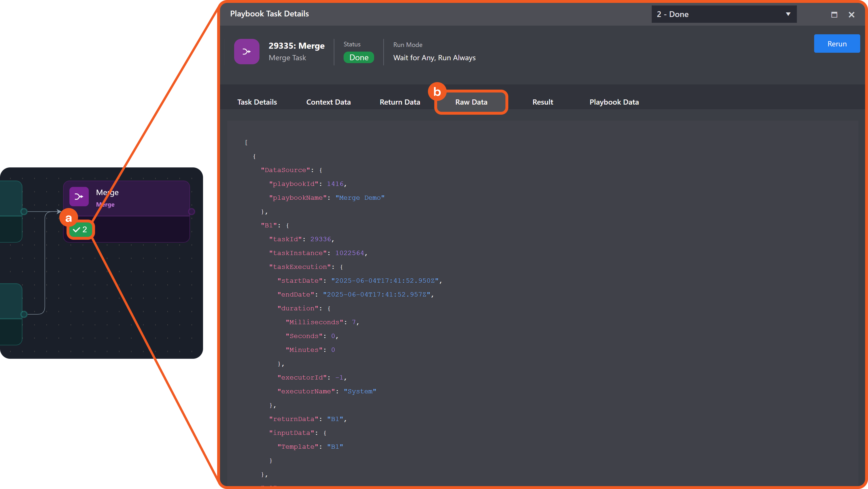The height and width of the screenshot is (489, 868).
Task: Click the green Done status badge
Action: pos(359,57)
